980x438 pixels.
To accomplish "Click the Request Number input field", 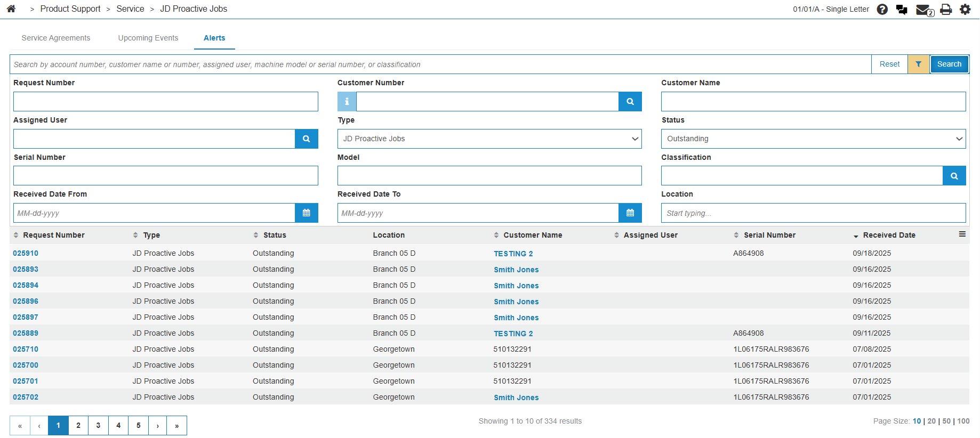I will pos(166,102).
